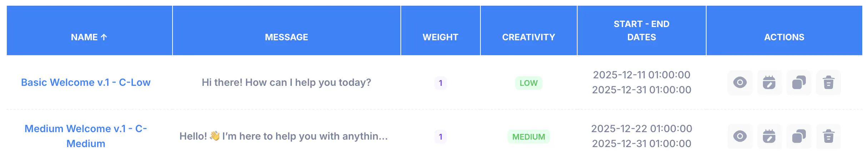
Task: Click the Creativity column header
Action: [x=529, y=37]
